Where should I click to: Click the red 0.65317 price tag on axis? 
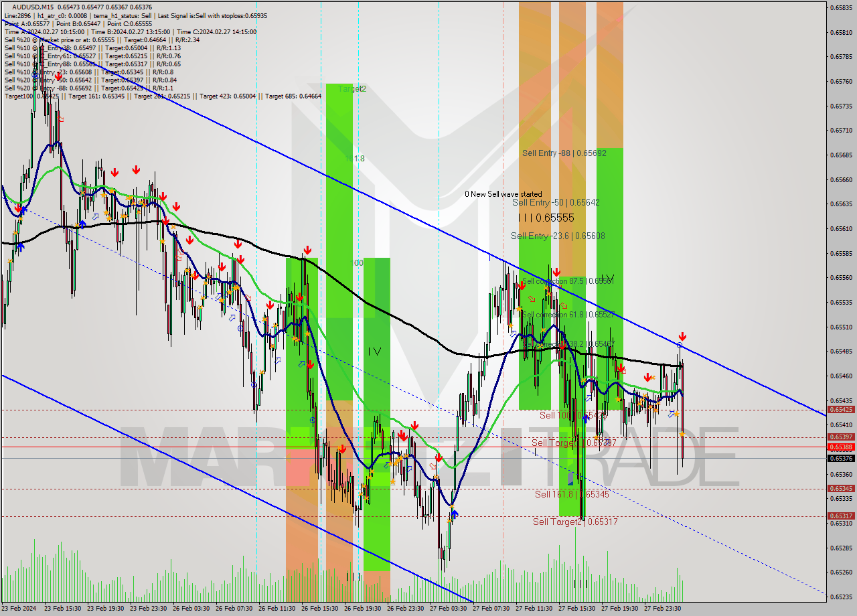pos(841,516)
